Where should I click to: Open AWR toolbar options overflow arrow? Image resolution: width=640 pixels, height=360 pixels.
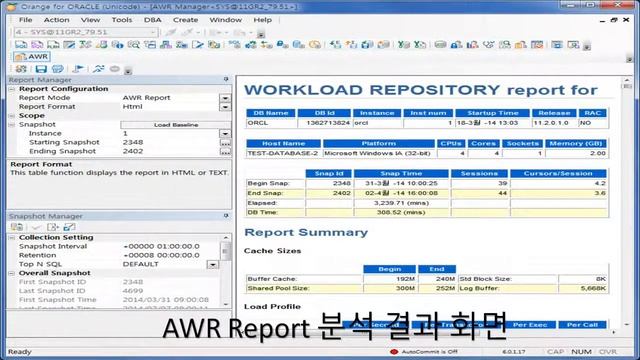click(x=128, y=71)
